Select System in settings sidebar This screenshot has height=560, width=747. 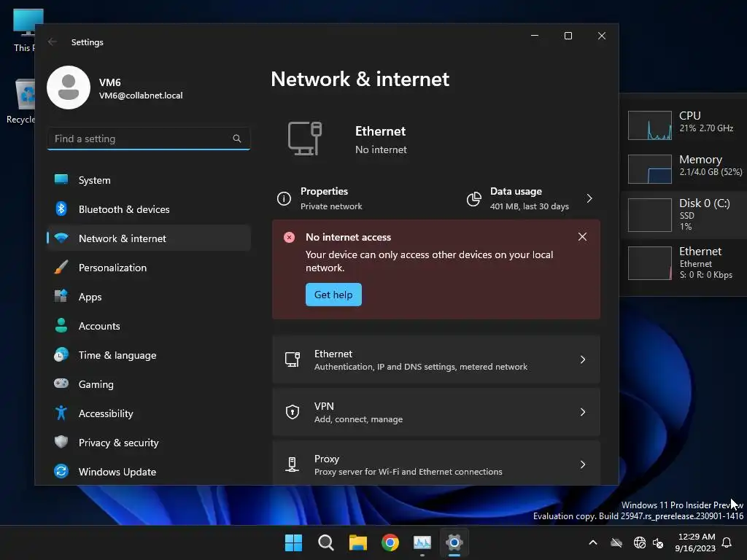click(149, 180)
